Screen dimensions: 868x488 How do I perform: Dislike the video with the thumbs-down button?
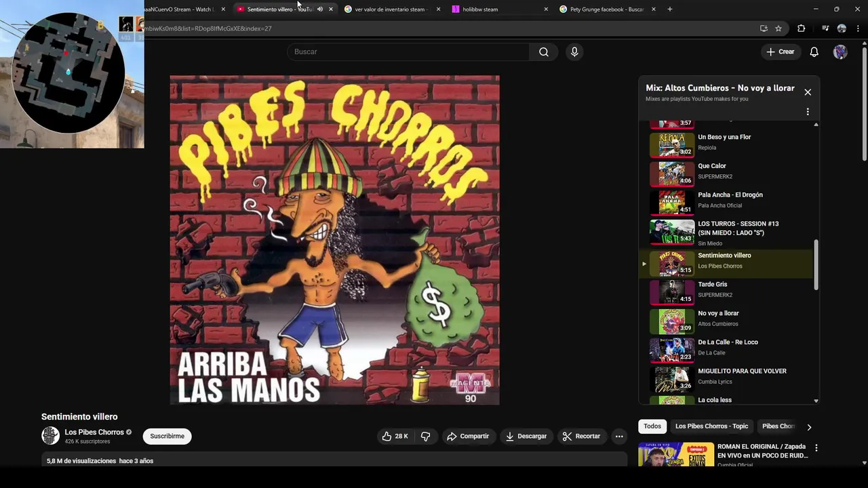point(426,436)
